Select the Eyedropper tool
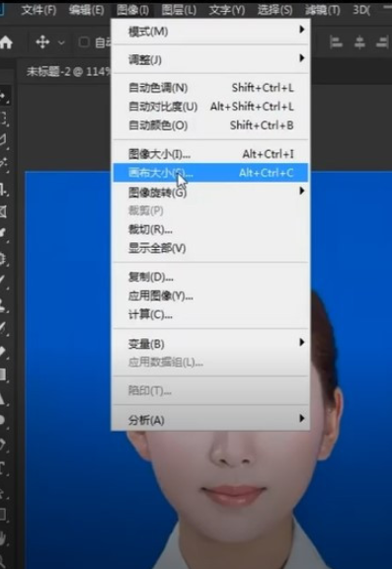392x569 pixels. 4,233
